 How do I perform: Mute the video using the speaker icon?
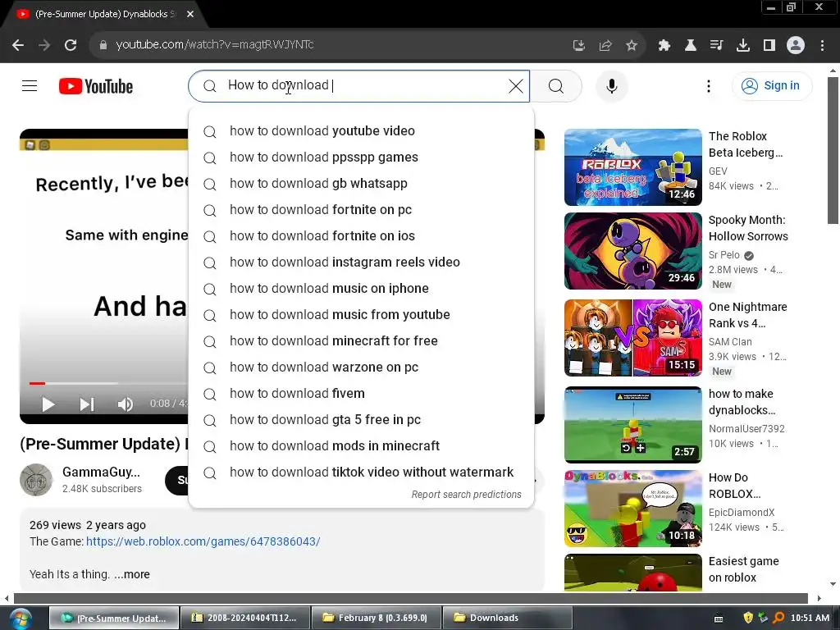[125, 404]
